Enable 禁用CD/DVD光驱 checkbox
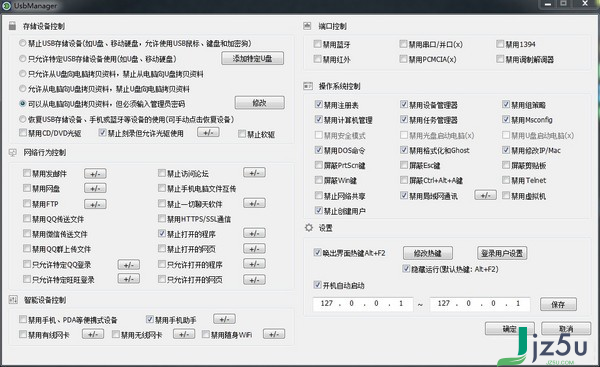Viewport: 600px width, 367px height. click(x=23, y=133)
